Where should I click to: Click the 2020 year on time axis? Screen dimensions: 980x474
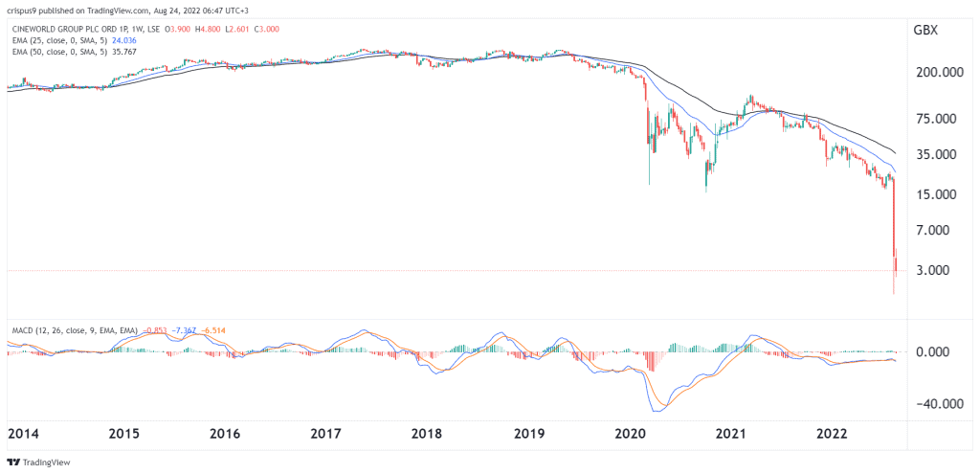click(x=630, y=434)
